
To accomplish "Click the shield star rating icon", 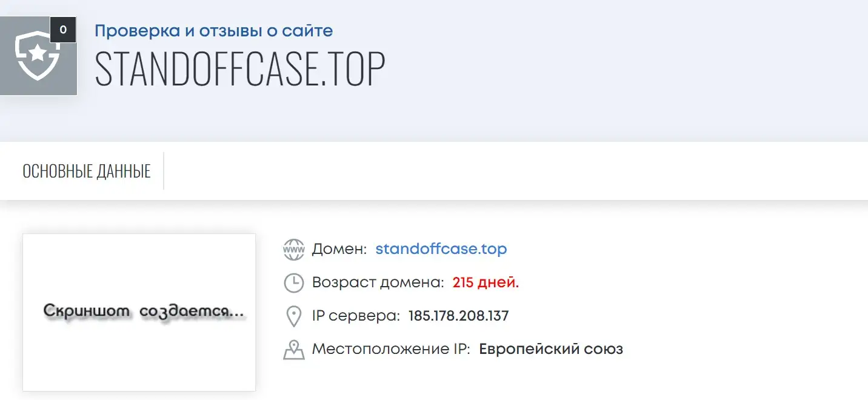I will pos(38,56).
